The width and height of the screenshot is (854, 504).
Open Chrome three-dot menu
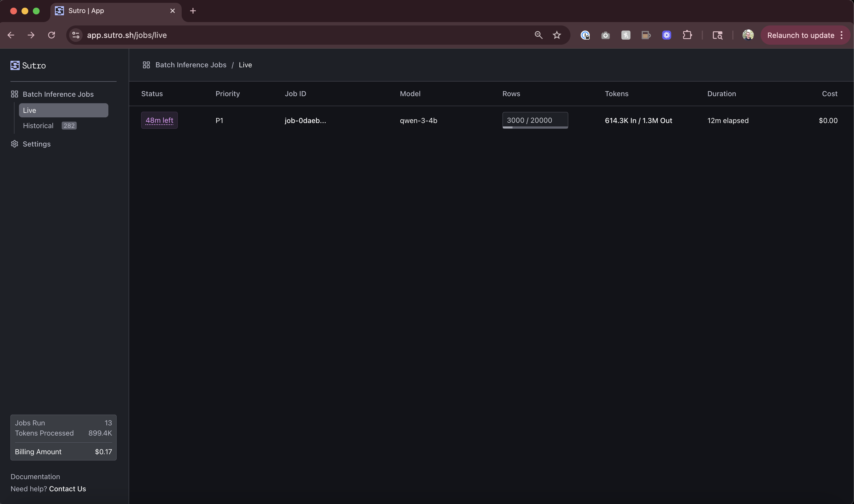point(842,35)
